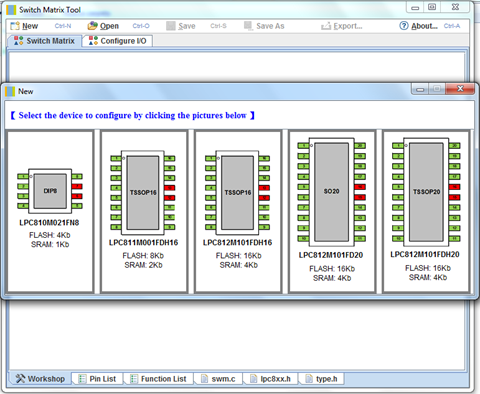Click the Save As toolbar button
The width and height of the screenshot is (480, 394).
click(x=264, y=26)
